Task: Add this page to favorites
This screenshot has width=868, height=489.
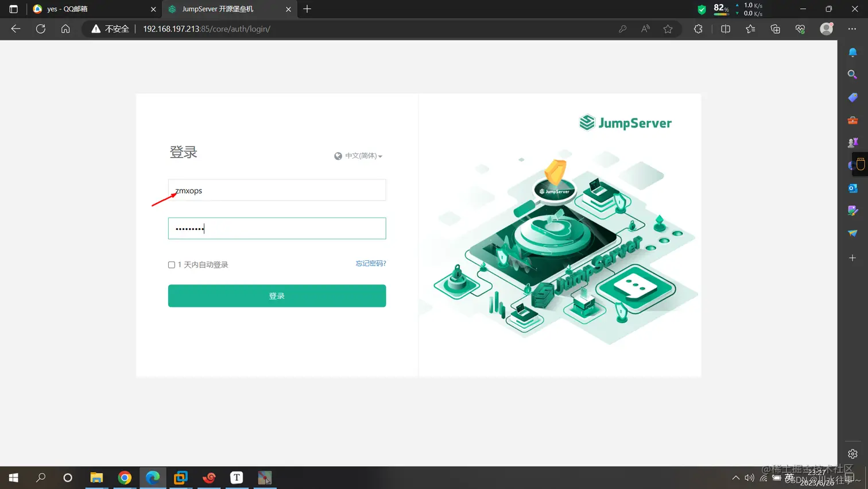Action: (668, 29)
